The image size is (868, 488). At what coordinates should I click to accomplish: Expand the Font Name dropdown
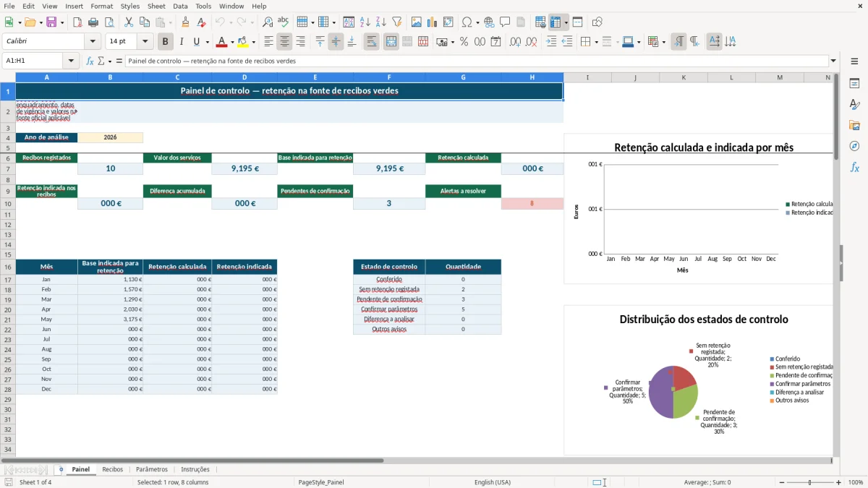92,42
